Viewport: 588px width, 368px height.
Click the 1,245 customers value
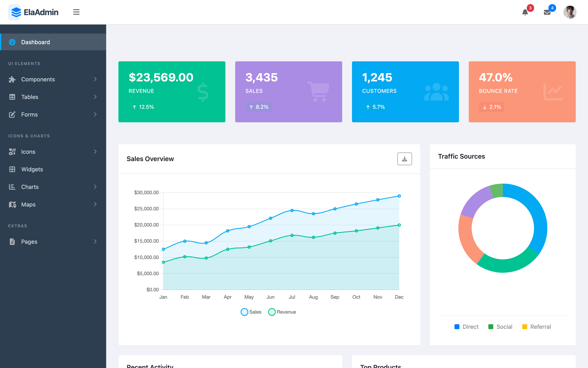pyautogui.click(x=377, y=77)
